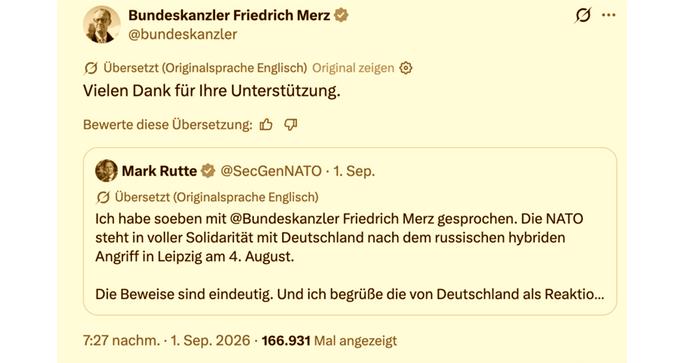Click Mark Rutte profile avatar
684x363 pixels.
106,171
